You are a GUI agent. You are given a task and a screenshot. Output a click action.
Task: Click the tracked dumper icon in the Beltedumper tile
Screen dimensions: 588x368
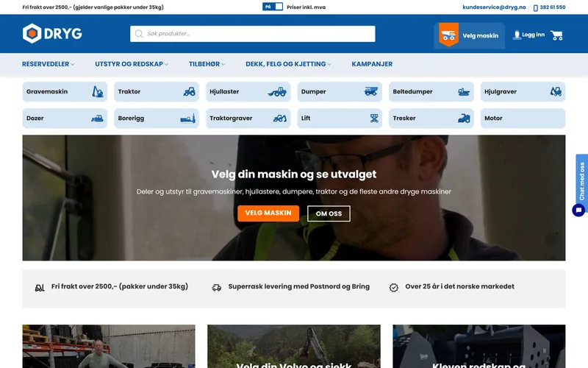(464, 91)
